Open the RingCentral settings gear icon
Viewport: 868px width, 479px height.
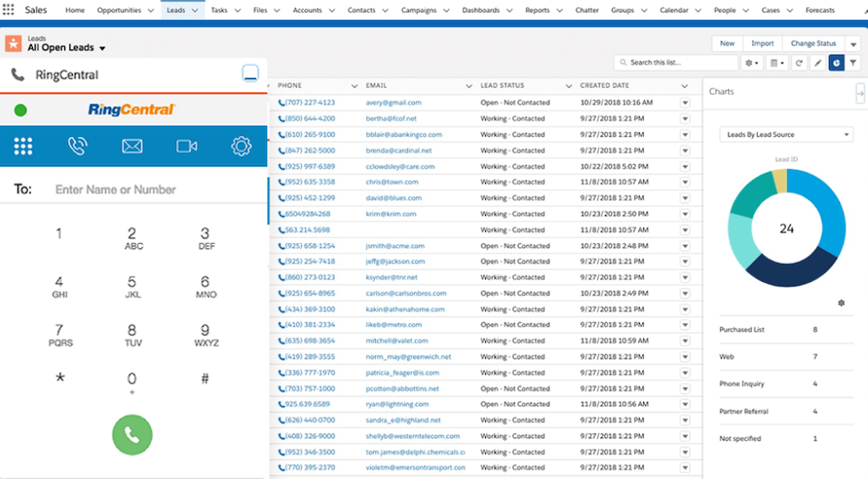[x=240, y=146]
